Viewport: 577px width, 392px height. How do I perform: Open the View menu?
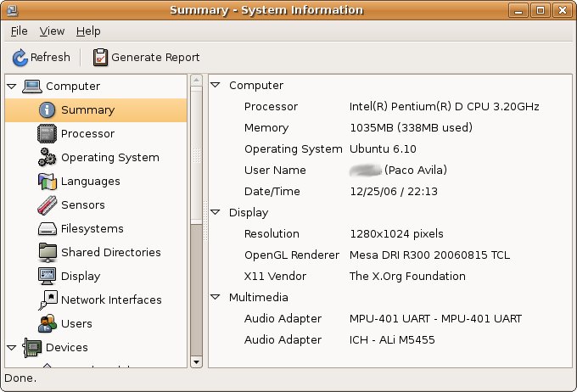52,31
